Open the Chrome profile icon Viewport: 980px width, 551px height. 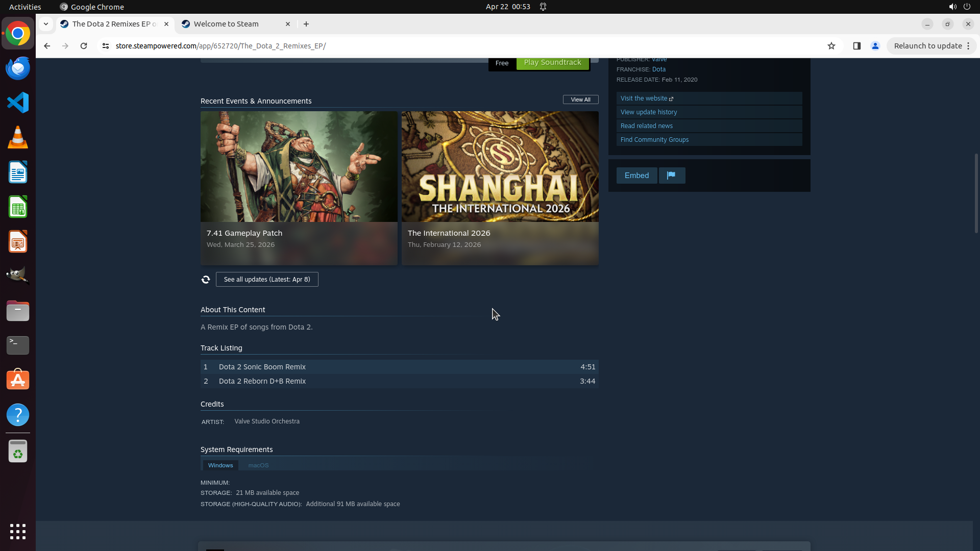875,46
